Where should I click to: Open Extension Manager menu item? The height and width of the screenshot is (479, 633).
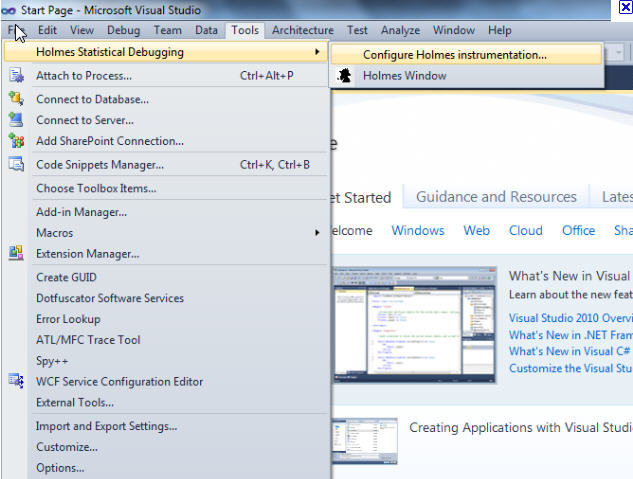click(x=166, y=254)
